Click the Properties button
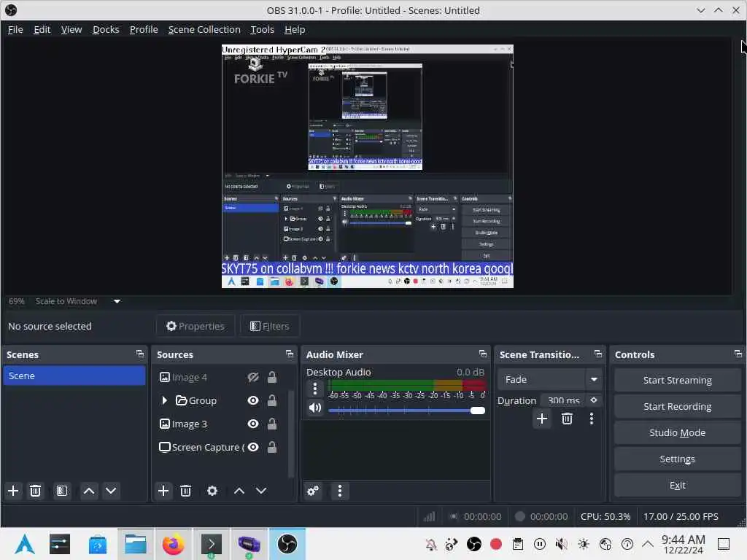This screenshot has height=560, width=747. 196,326
